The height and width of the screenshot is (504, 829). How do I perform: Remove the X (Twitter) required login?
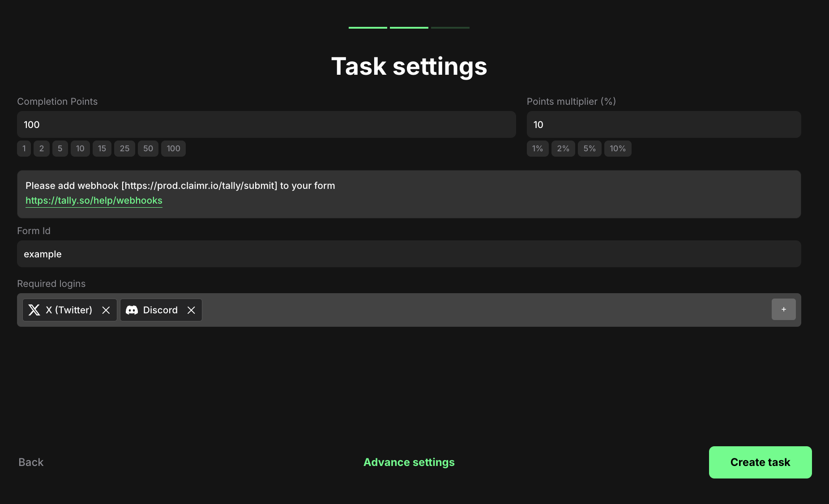coord(106,310)
